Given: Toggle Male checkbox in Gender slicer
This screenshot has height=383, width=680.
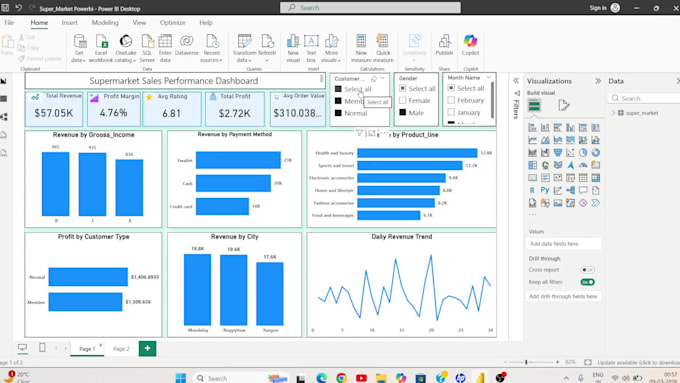Looking at the screenshot, I should click(x=402, y=112).
